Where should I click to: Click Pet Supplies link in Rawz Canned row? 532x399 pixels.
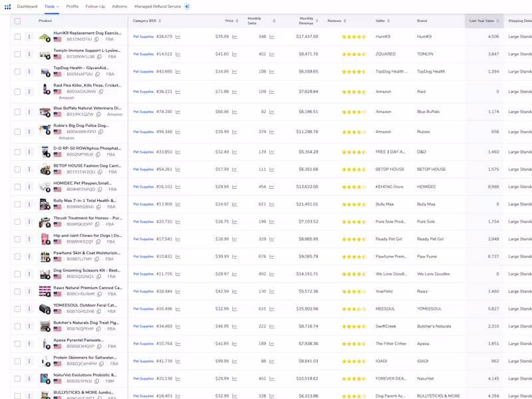[144, 291]
